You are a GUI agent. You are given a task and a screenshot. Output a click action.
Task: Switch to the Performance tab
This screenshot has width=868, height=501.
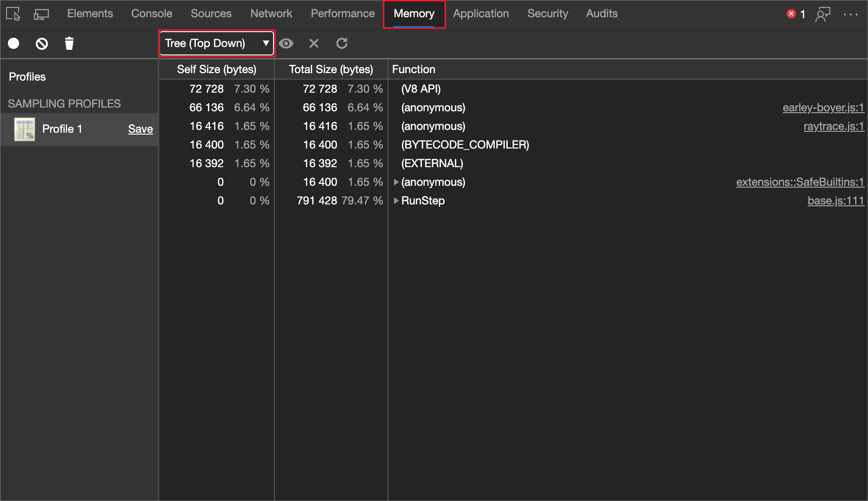[x=342, y=14]
